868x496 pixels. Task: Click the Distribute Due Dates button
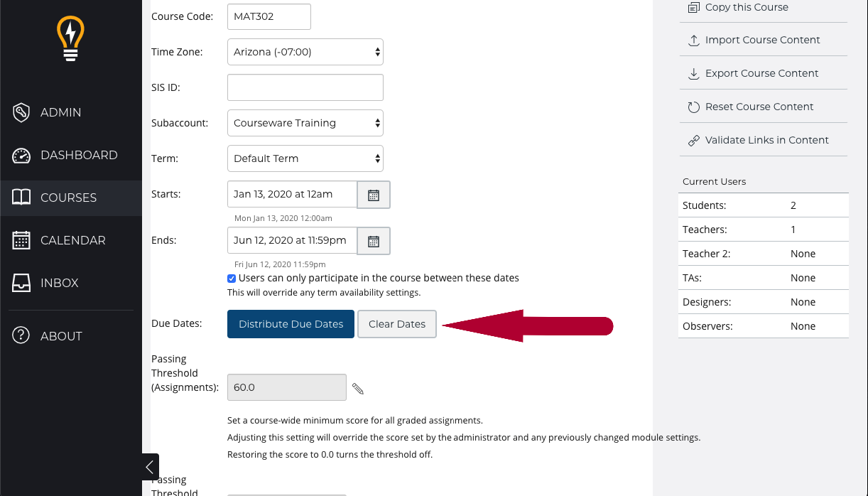pos(291,324)
